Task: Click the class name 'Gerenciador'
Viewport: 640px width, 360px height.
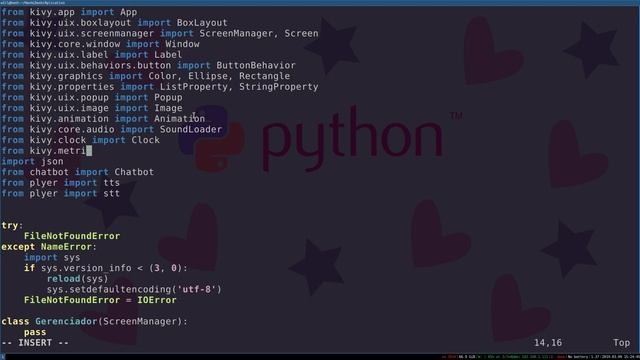Action: click(66, 322)
